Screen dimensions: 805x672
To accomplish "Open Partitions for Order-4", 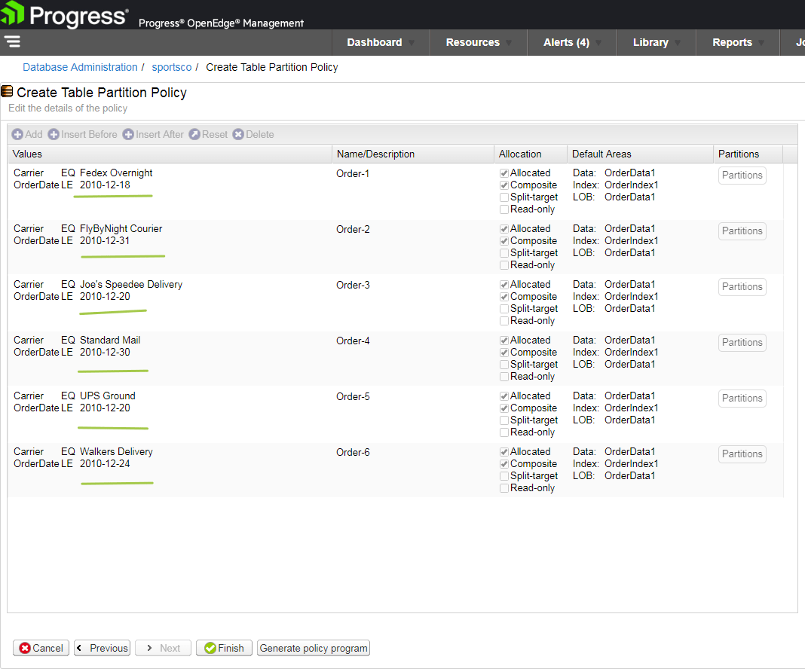I will click(x=742, y=343).
